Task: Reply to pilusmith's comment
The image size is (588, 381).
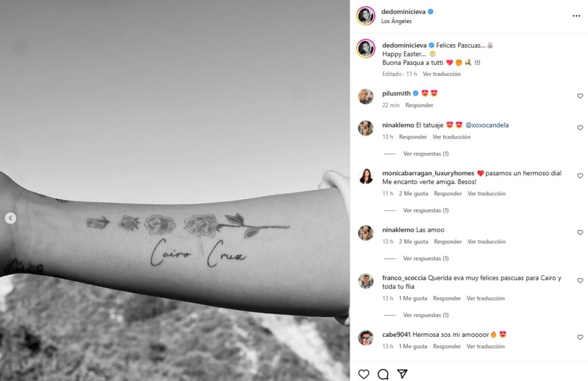Action: (x=419, y=105)
